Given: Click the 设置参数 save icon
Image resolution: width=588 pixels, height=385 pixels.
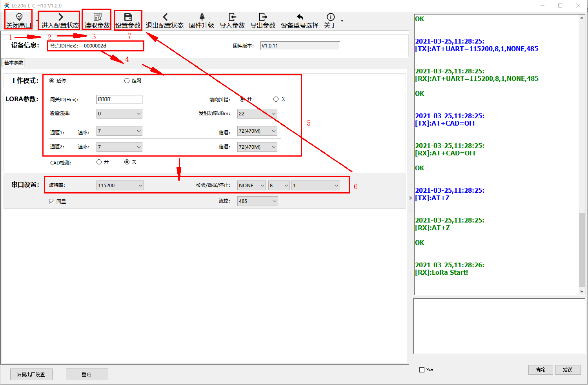Looking at the screenshot, I should click(x=128, y=17).
